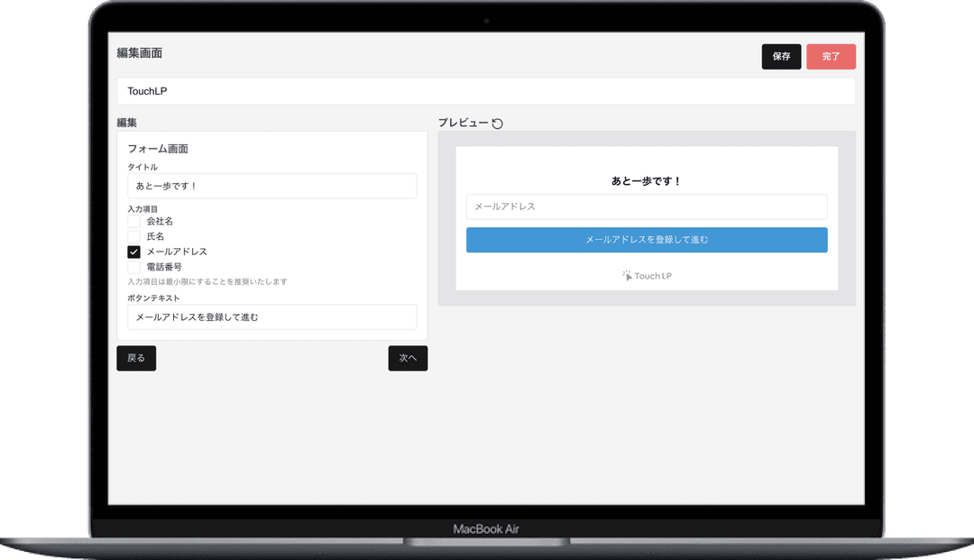974x560 pixels.
Task: Toggle the 電話番号 checkbox
Action: click(x=133, y=267)
